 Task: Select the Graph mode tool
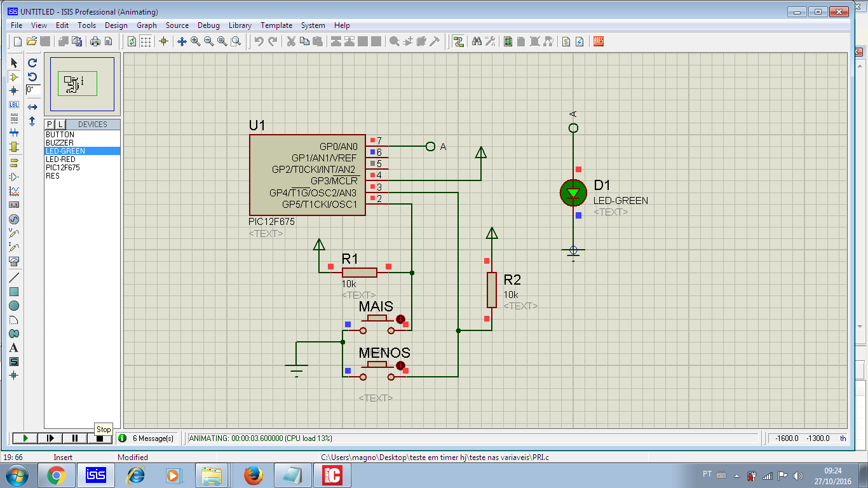tap(14, 191)
